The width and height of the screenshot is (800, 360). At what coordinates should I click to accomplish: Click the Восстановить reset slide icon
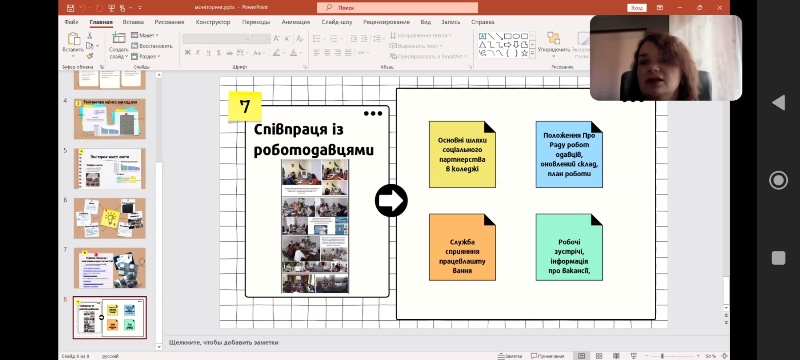pos(152,45)
